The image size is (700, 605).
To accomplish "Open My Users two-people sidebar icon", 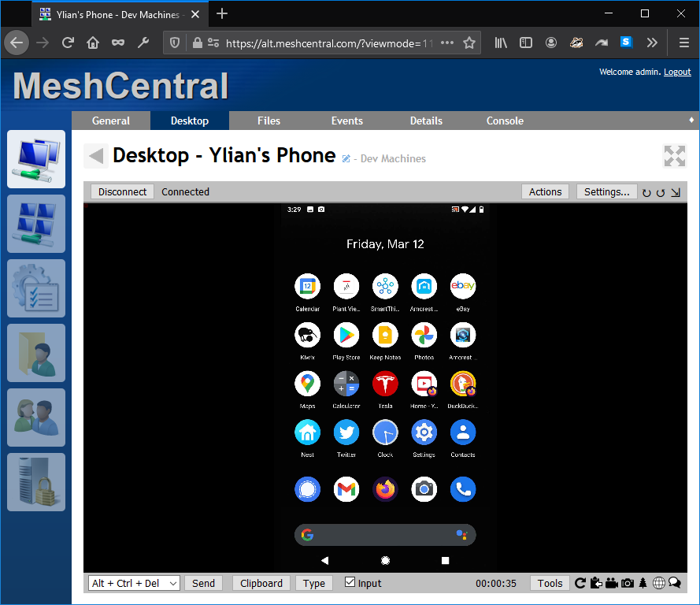I will pos(36,418).
